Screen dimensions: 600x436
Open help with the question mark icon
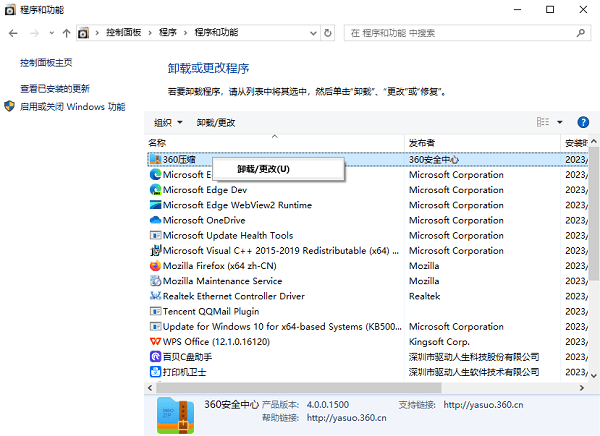(582, 122)
